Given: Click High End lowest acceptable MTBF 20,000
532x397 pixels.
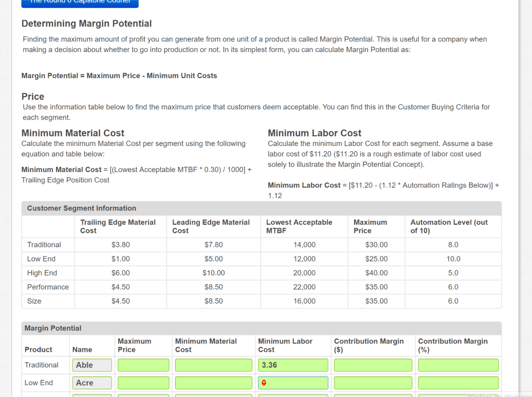Looking at the screenshot, I should tap(304, 273).
